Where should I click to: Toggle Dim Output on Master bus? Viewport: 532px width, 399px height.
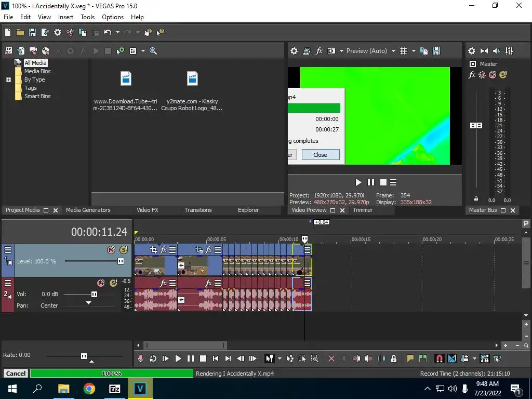pyautogui.click(x=497, y=51)
